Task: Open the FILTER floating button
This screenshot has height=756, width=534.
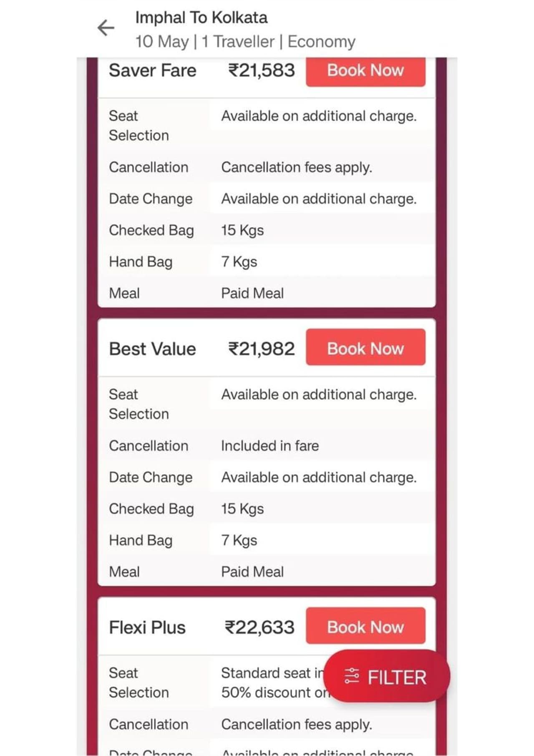Action: tap(387, 677)
